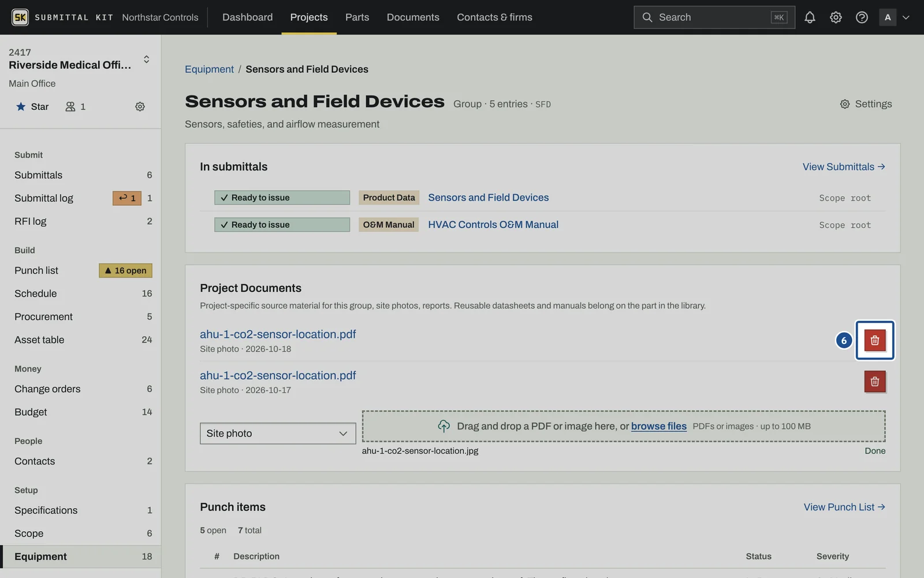924x578 pixels.
Task: Follow View Punch List link
Action: pyautogui.click(x=844, y=507)
